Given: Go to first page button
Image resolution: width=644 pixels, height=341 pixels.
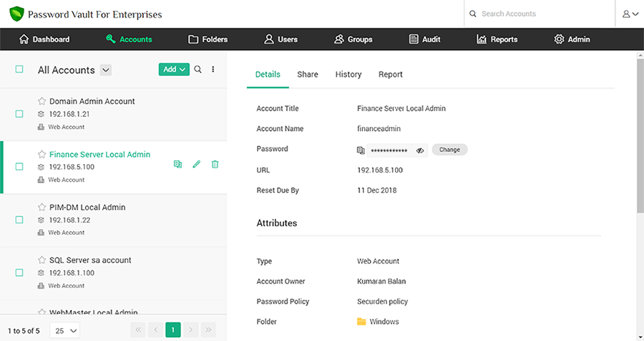Looking at the screenshot, I should click(138, 330).
